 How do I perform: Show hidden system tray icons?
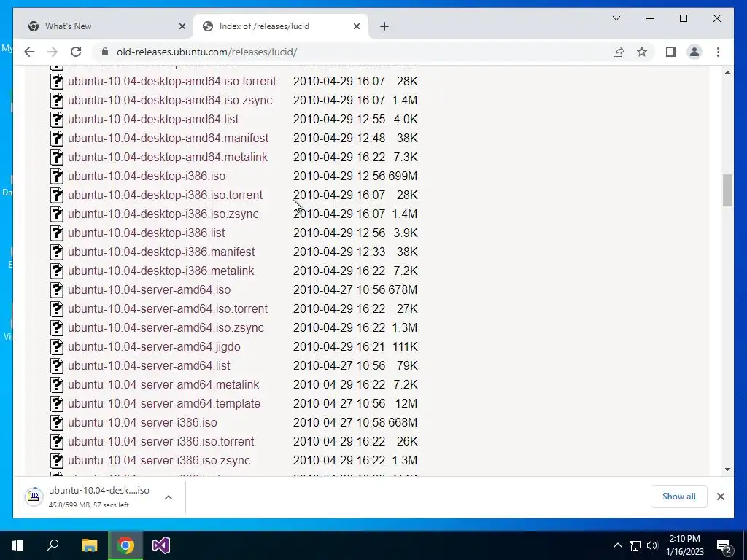tap(617, 545)
